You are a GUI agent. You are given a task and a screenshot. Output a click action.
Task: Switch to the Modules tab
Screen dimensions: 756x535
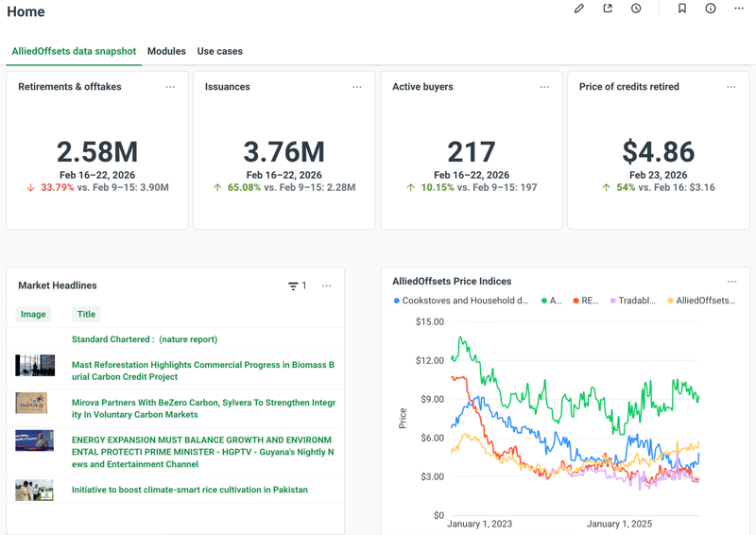click(166, 51)
